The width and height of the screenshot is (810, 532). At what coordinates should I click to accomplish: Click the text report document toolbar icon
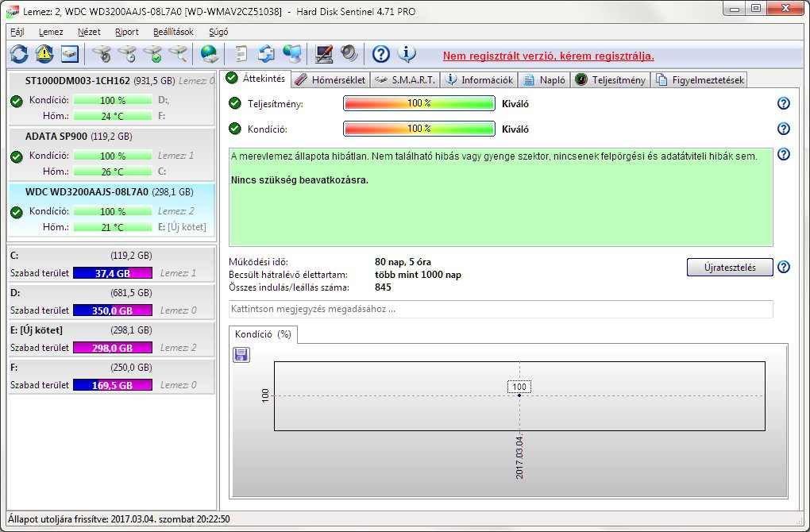point(241,54)
